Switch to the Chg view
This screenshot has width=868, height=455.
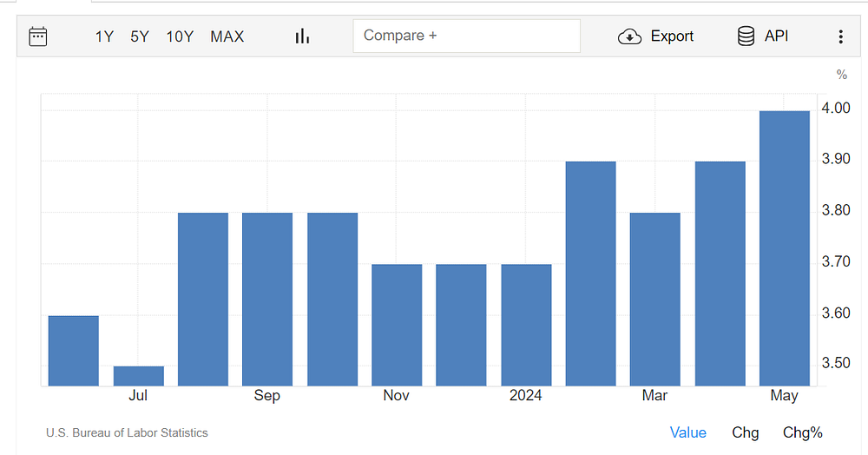click(x=745, y=432)
